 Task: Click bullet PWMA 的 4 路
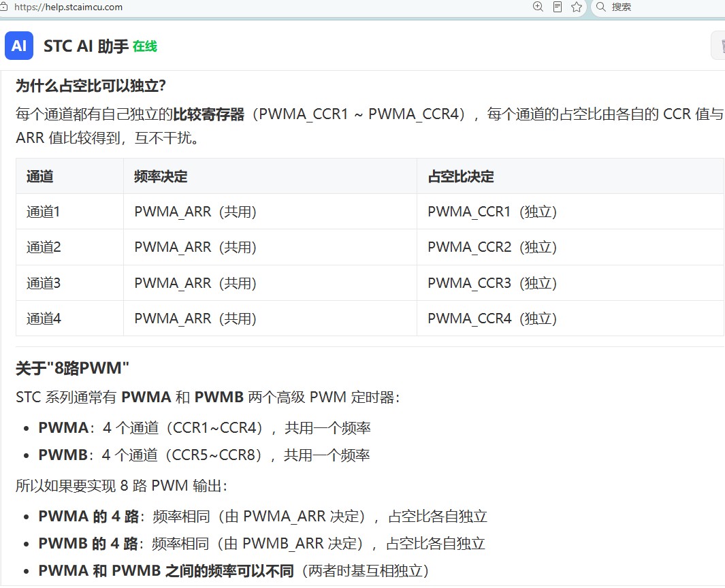click(263, 517)
